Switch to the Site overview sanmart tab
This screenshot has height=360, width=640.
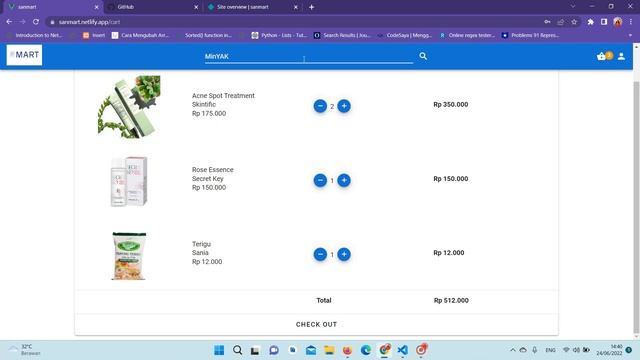[x=252, y=7]
